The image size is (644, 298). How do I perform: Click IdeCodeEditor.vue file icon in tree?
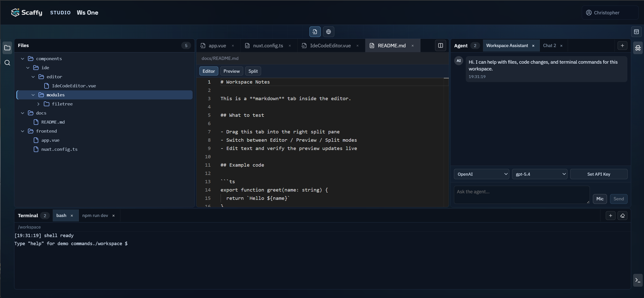coord(47,86)
